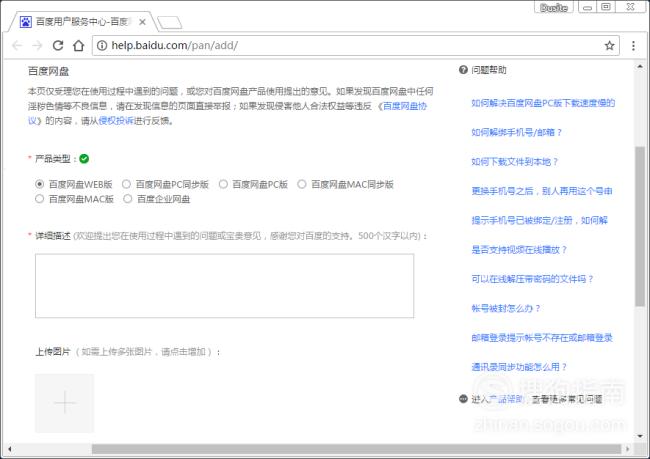Click the browser back arrow

click(17, 46)
